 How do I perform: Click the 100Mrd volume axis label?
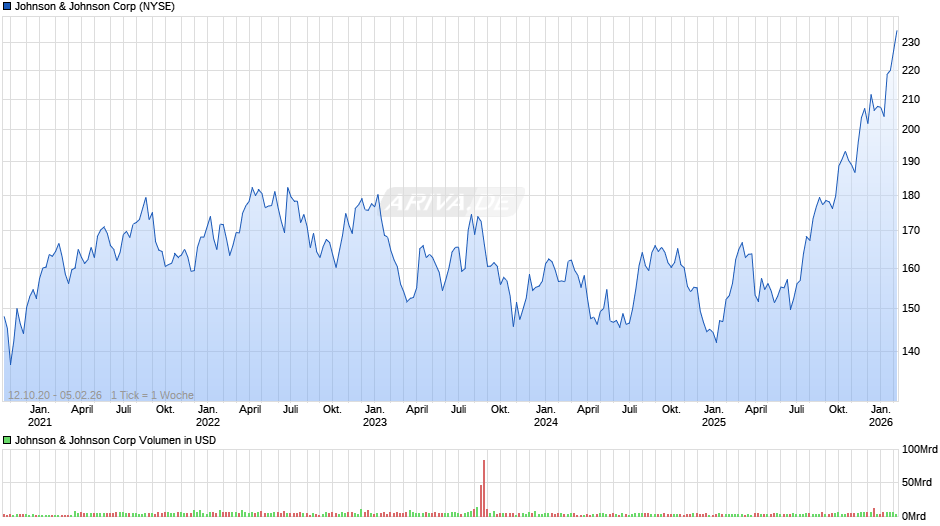tap(920, 450)
